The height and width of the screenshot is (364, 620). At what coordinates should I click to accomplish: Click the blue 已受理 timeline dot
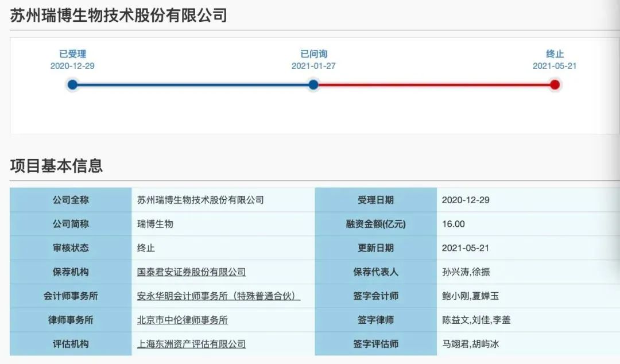coord(72,85)
